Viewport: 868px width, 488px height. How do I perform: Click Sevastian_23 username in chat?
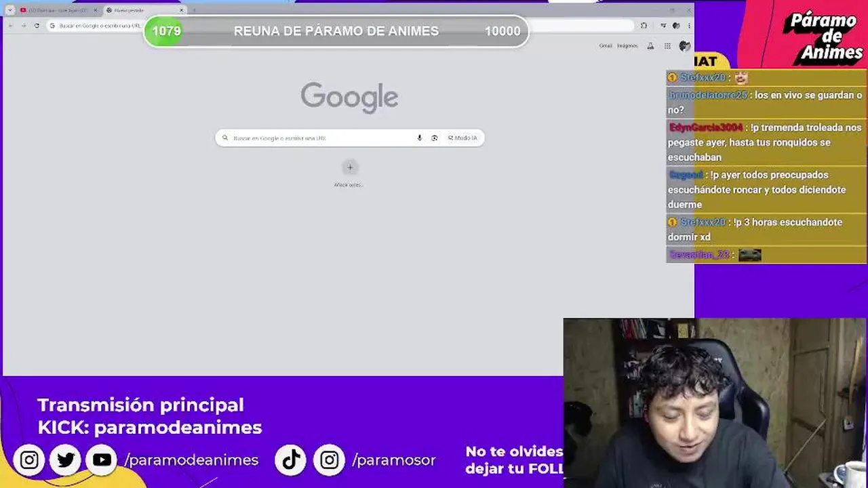pos(699,255)
